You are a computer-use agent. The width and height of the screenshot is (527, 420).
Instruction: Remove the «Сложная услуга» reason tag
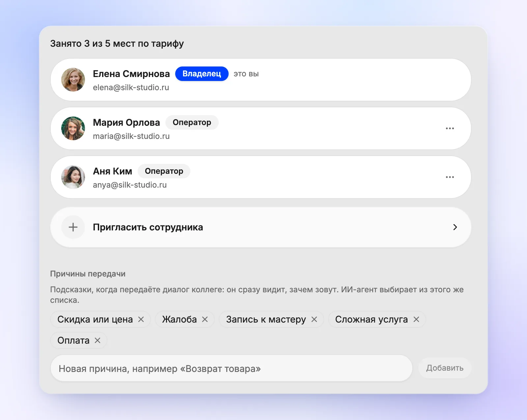point(416,319)
